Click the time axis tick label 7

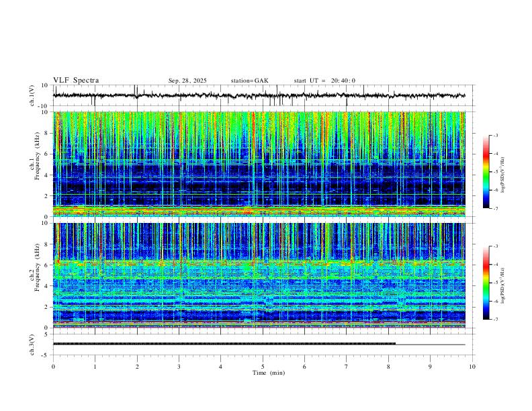[x=347, y=367]
